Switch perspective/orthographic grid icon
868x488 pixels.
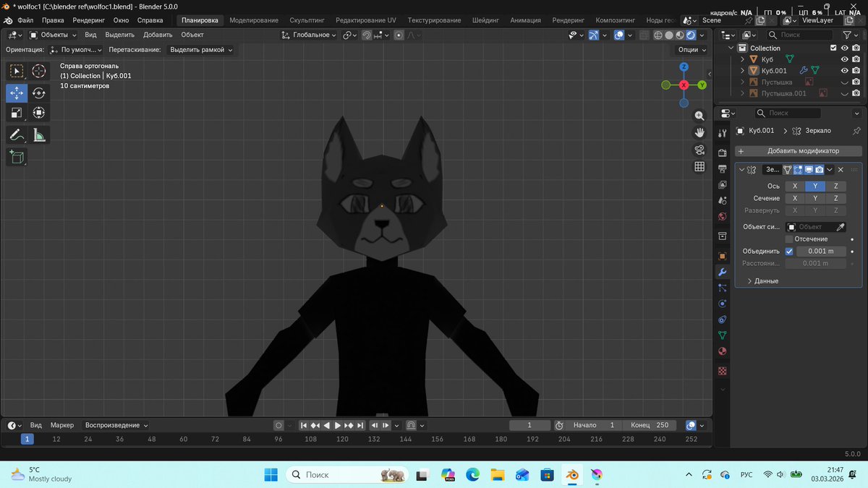click(699, 167)
